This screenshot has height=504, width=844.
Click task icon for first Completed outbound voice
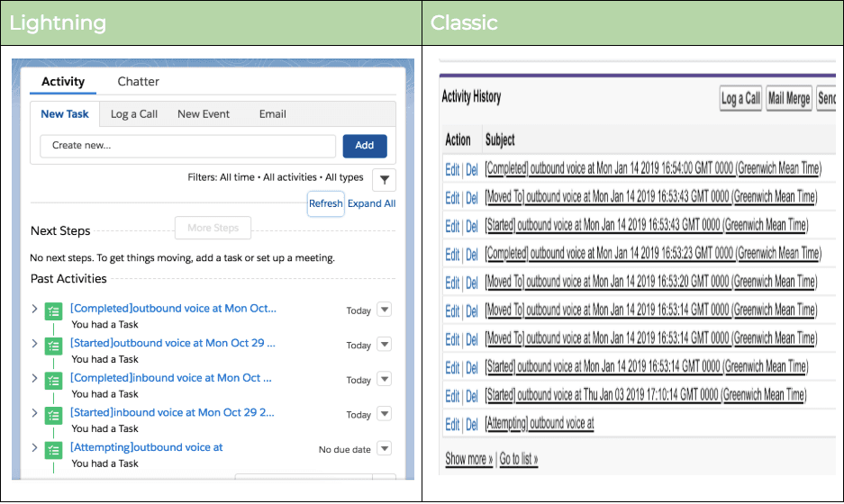tap(53, 311)
